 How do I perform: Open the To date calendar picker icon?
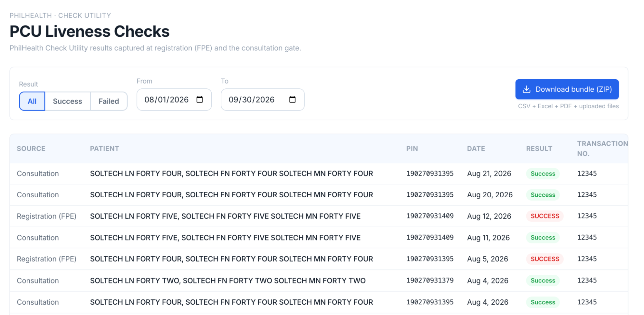(x=293, y=100)
